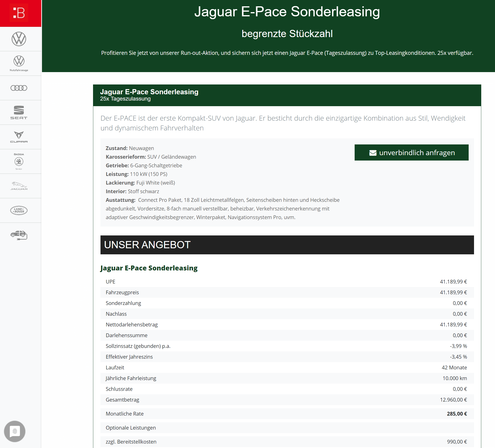Click the Optionale Leistungen row
The width and height of the screenshot is (495, 448).
point(287,428)
